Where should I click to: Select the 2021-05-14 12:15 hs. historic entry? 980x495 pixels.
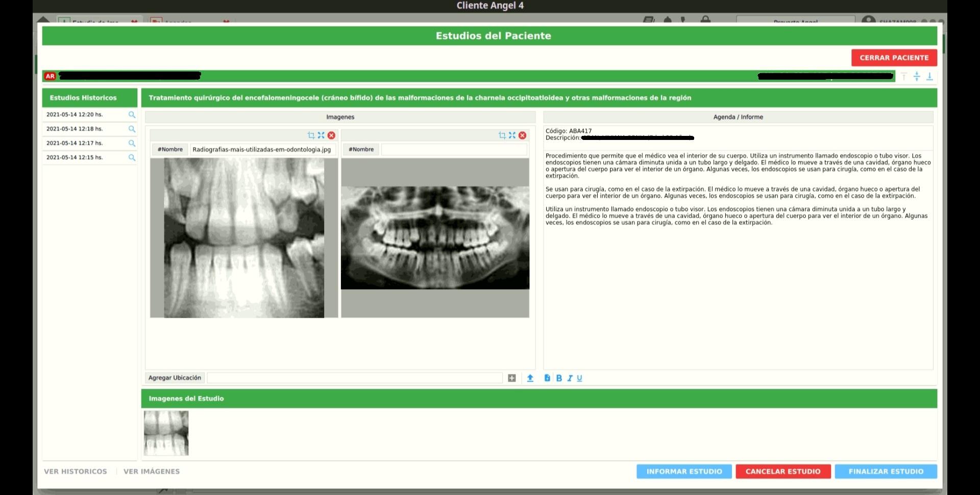click(75, 158)
